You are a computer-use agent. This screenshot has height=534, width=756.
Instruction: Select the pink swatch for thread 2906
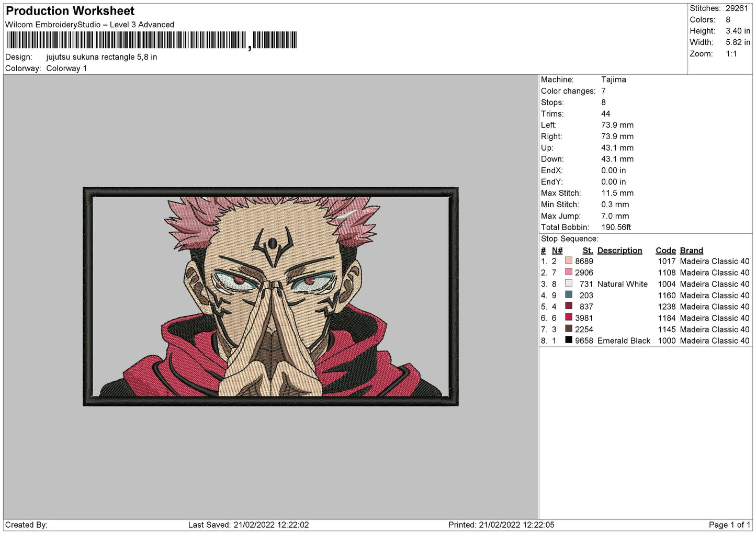click(569, 272)
